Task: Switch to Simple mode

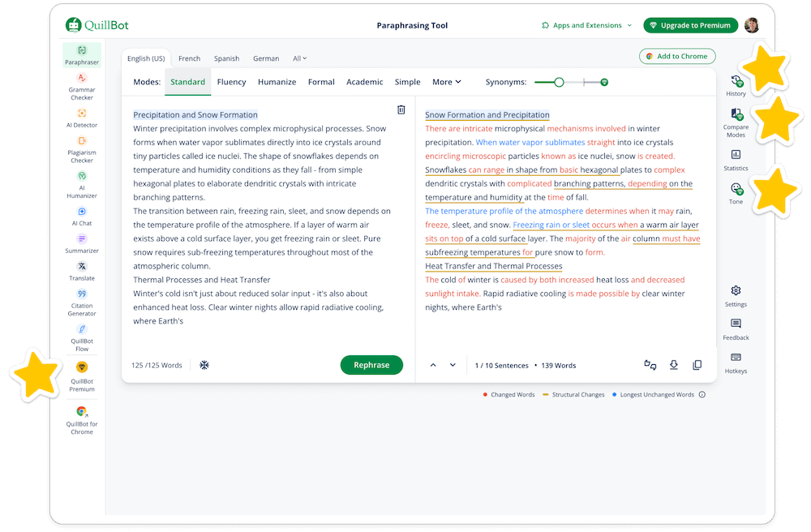Action: pyautogui.click(x=408, y=82)
